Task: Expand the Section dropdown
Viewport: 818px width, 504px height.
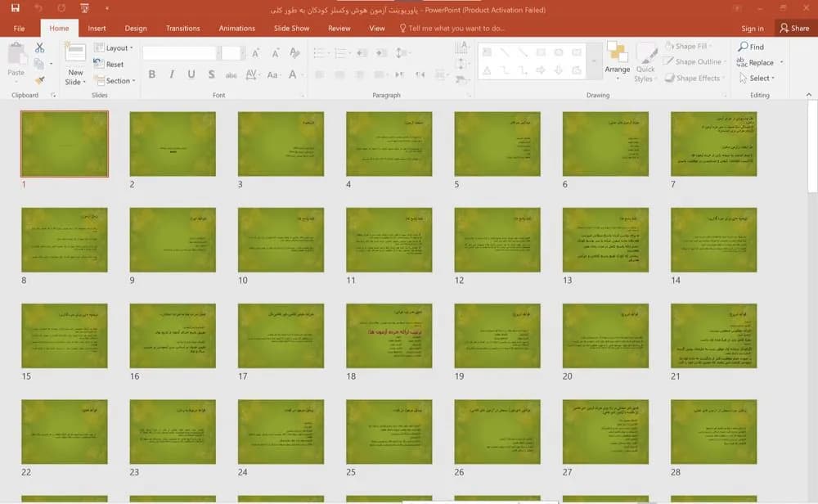Action: [115, 81]
